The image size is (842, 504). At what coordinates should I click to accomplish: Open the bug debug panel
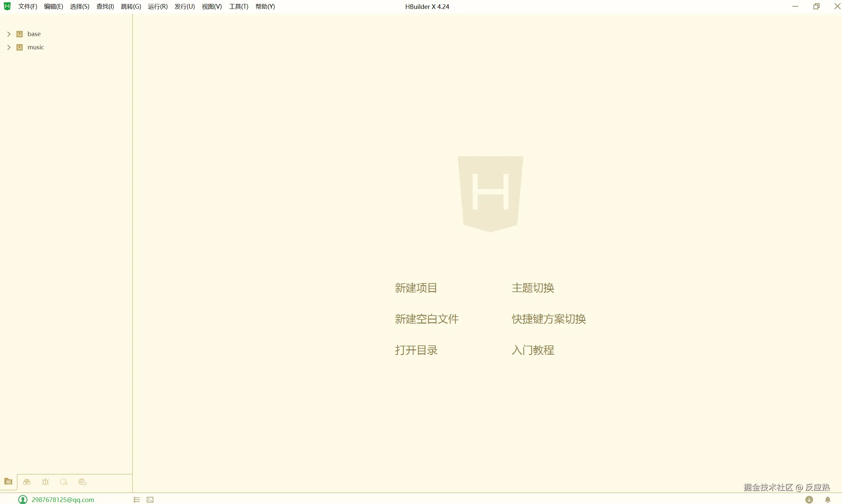point(45,482)
